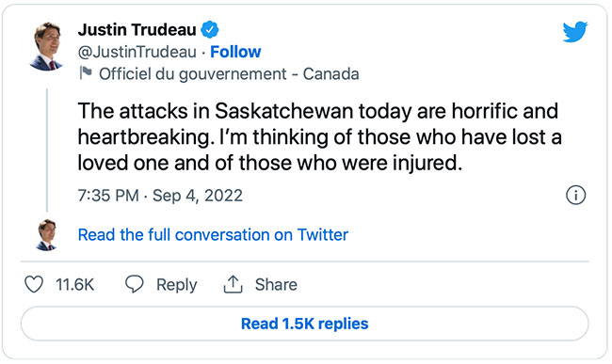Screen dimensions: 612x364
Task: Click the small avatar beside conversation link
Action: point(46,234)
